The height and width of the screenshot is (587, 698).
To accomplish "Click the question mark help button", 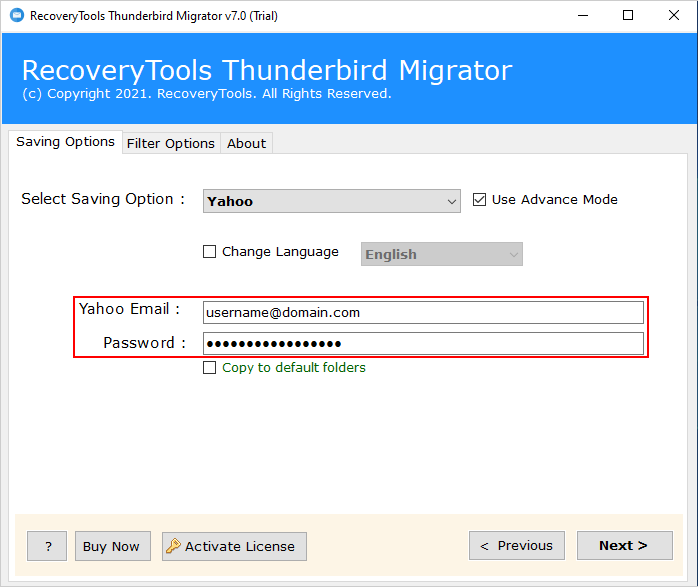I will 47,546.
